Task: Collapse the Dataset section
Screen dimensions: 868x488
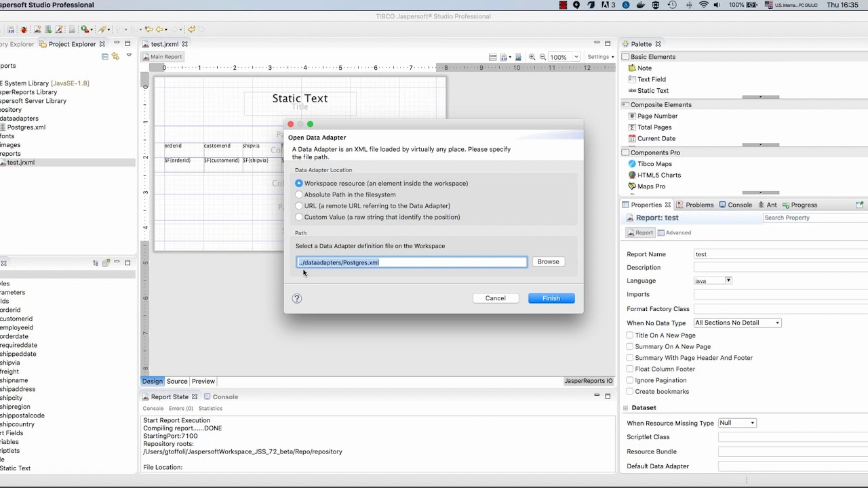Action: (626, 408)
